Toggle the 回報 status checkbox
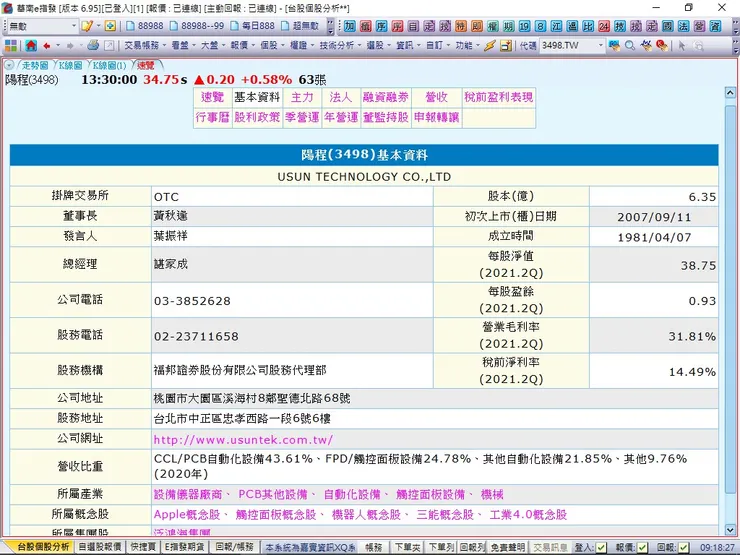The image size is (740, 555). 683,547
